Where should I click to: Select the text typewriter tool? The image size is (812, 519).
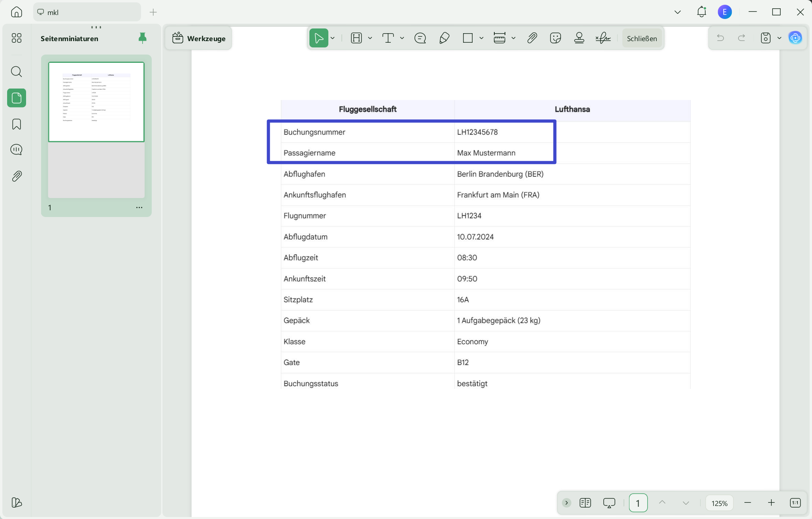[x=388, y=38]
